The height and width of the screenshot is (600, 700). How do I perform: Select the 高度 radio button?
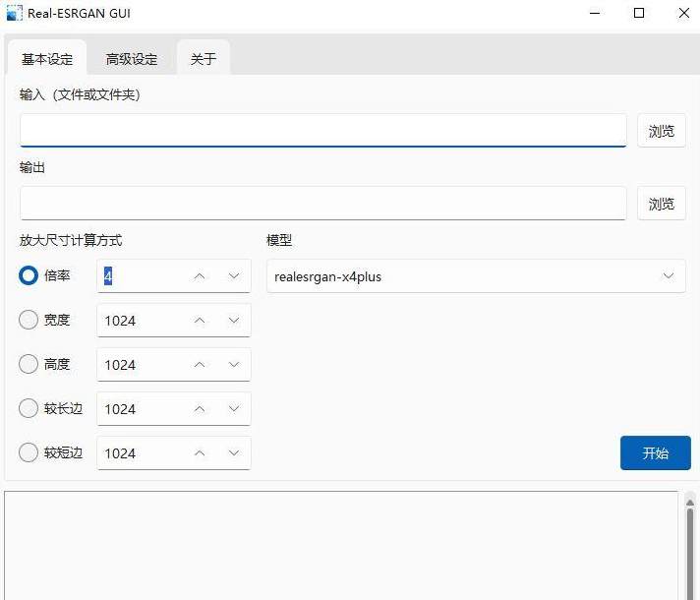[x=29, y=364]
